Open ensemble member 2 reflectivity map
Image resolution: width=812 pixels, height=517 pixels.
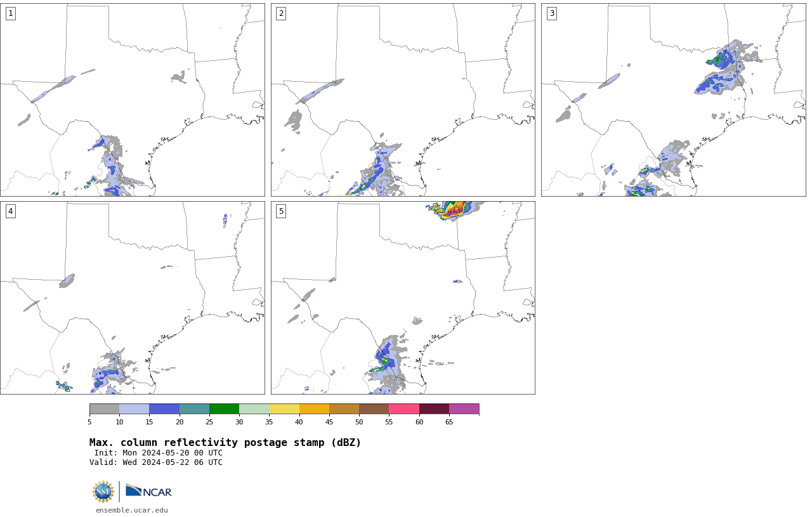click(x=403, y=100)
